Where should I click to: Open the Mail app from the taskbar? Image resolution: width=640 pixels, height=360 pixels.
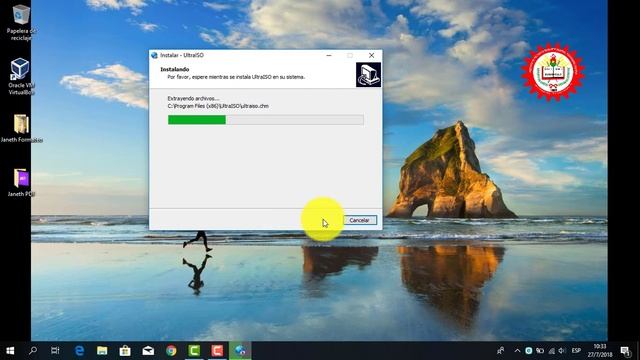(148, 351)
